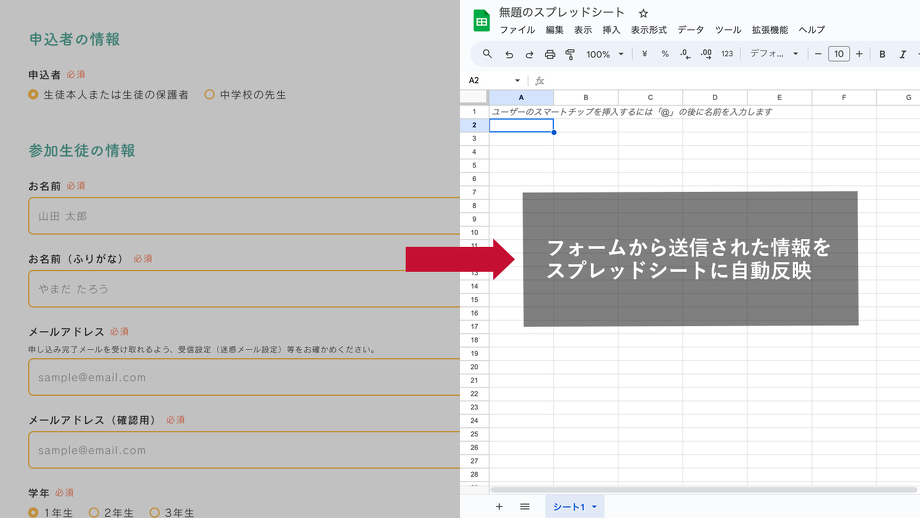This screenshot has width=920, height=518.
Task: Click the undo arrow icon
Action: (509, 54)
